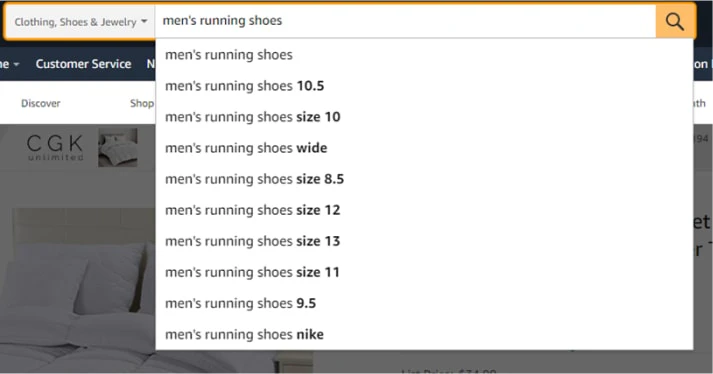Select suggestion 'men's running shoes 10.5'
Viewport: 713px width, 374px height.
[x=424, y=86]
